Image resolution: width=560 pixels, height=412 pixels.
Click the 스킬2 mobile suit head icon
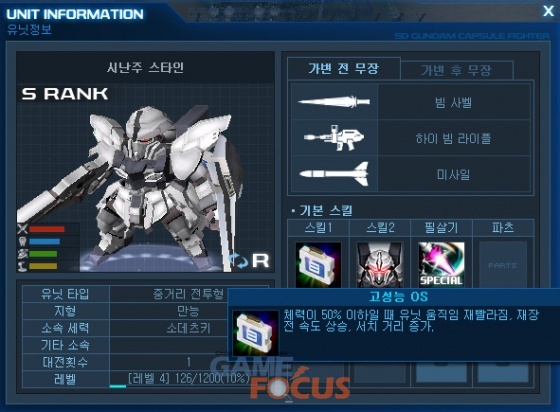[x=380, y=265]
